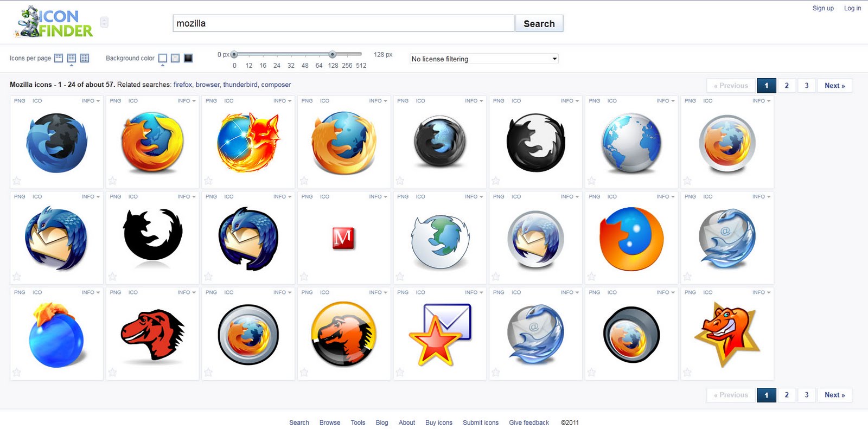Click the Search button

[539, 23]
